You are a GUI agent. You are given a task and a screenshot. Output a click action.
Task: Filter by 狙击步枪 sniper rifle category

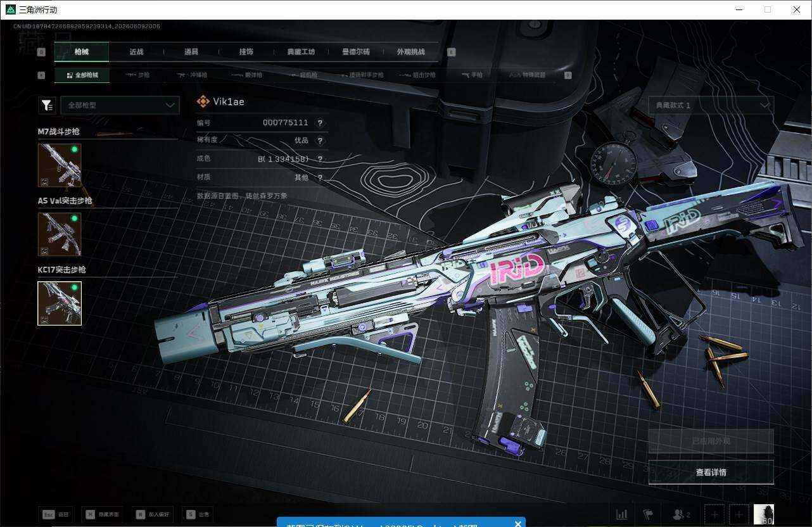coord(418,75)
